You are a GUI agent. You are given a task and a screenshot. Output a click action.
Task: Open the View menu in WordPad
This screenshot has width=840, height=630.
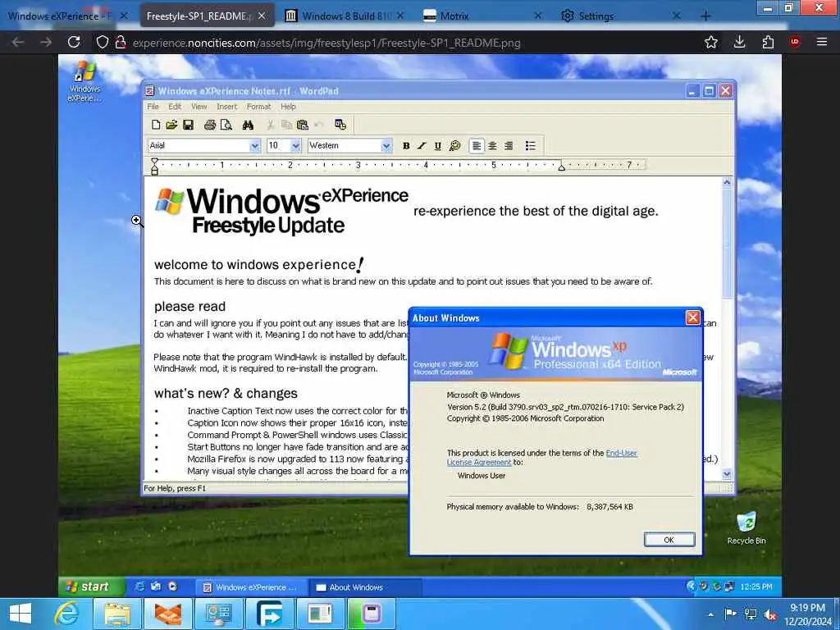199,107
